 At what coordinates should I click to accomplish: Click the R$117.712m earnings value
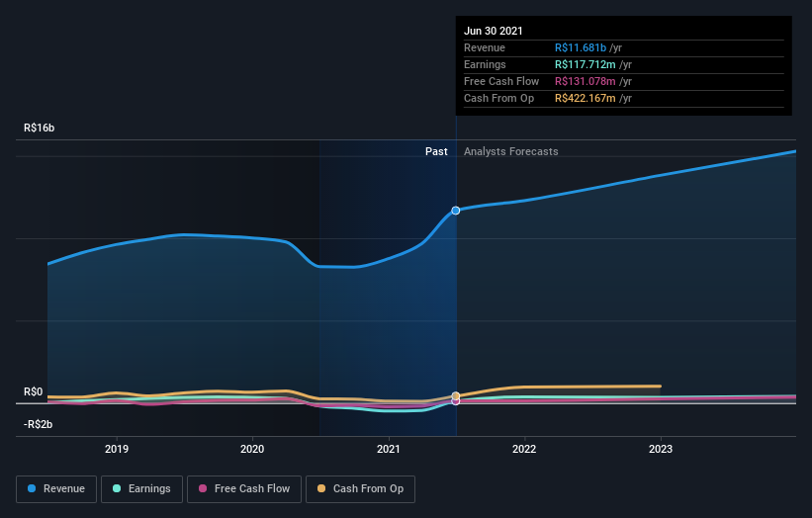click(x=586, y=64)
